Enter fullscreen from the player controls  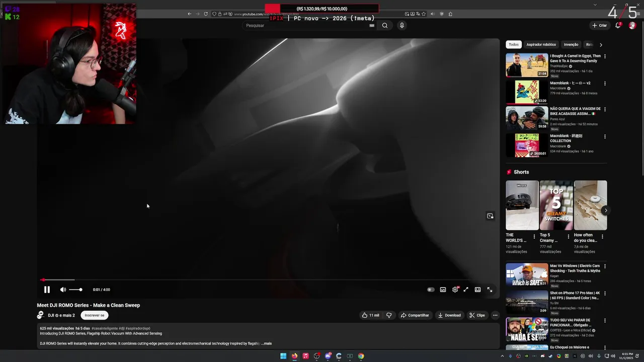click(x=490, y=290)
